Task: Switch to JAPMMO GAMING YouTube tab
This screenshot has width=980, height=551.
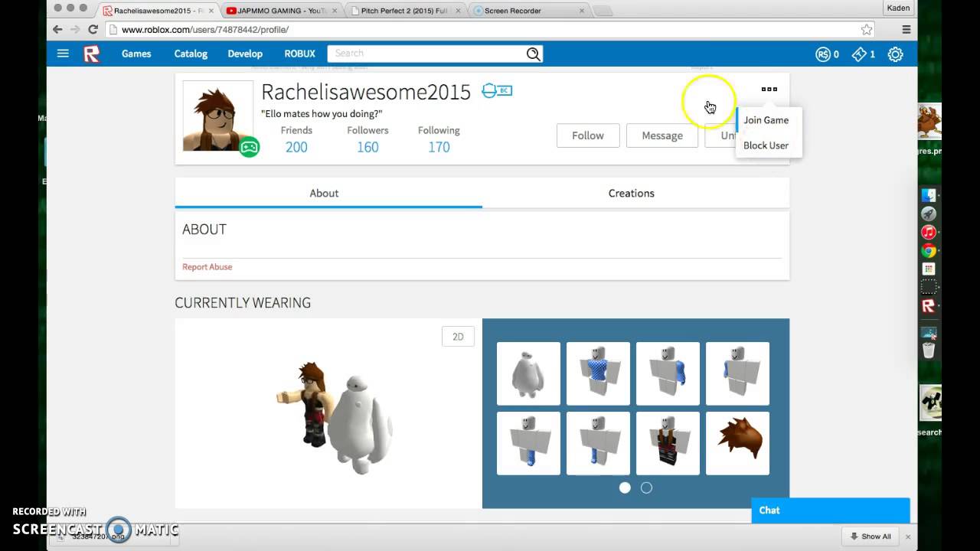Action: point(281,11)
